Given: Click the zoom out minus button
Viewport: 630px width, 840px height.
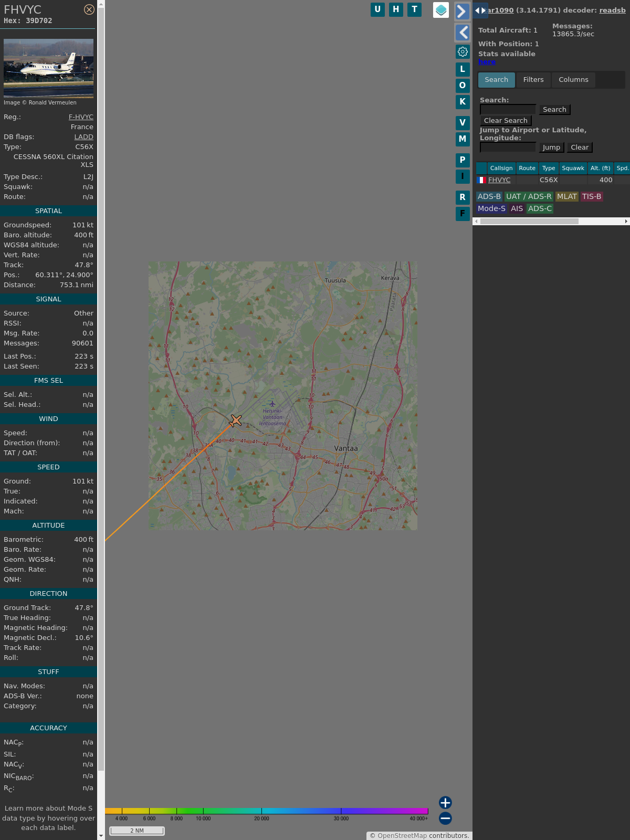Looking at the screenshot, I should point(445,818).
